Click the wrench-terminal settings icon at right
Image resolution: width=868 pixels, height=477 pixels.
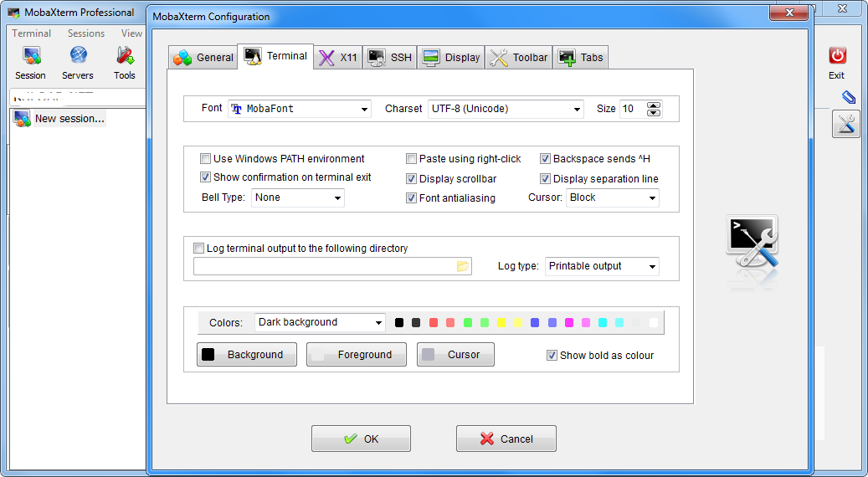pyautogui.click(x=846, y=124)
